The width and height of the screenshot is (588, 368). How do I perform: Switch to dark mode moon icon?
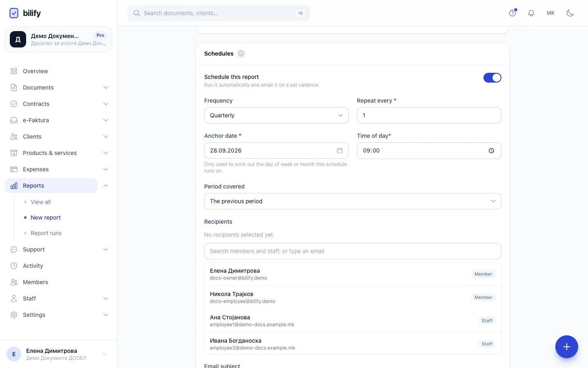coord(570,13)
